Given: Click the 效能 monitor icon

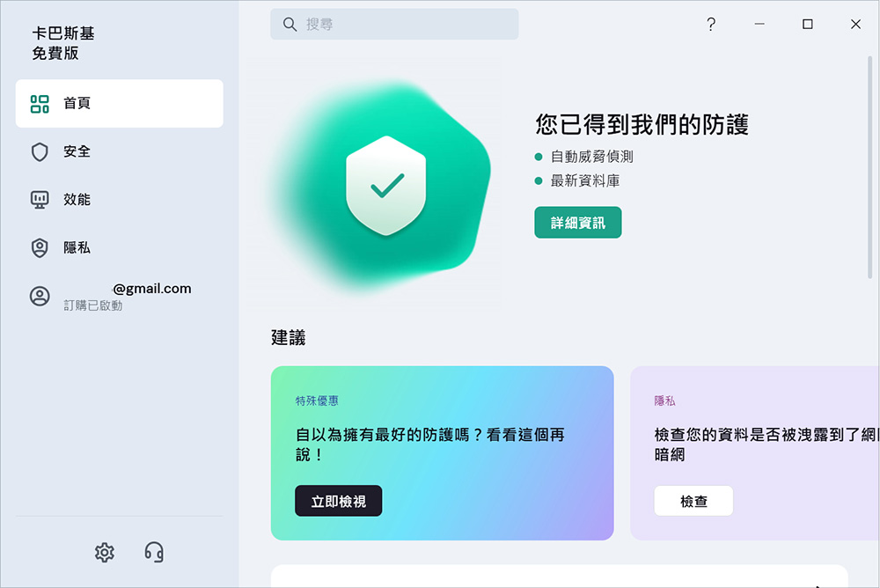Looking at the screenshot, I should tap(40, 200).
